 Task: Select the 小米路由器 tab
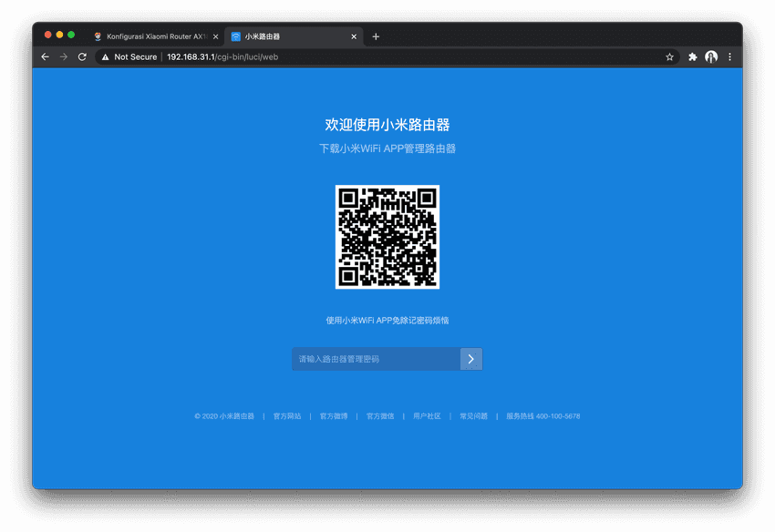pyautogui.click(x=283, y=36)
